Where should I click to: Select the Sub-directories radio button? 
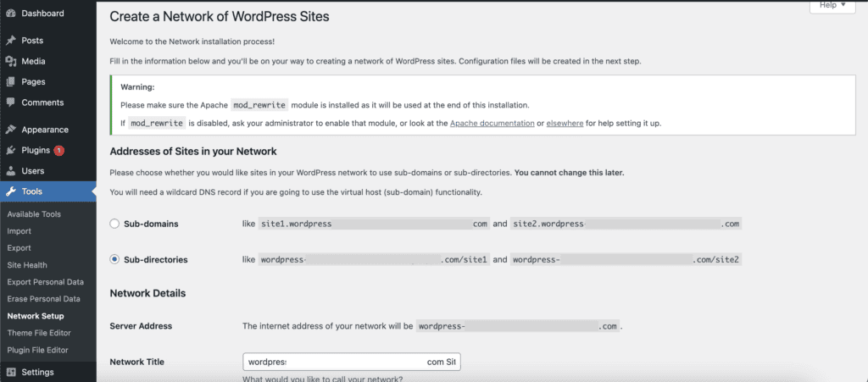pyautogui.click(x=114, y=259)
